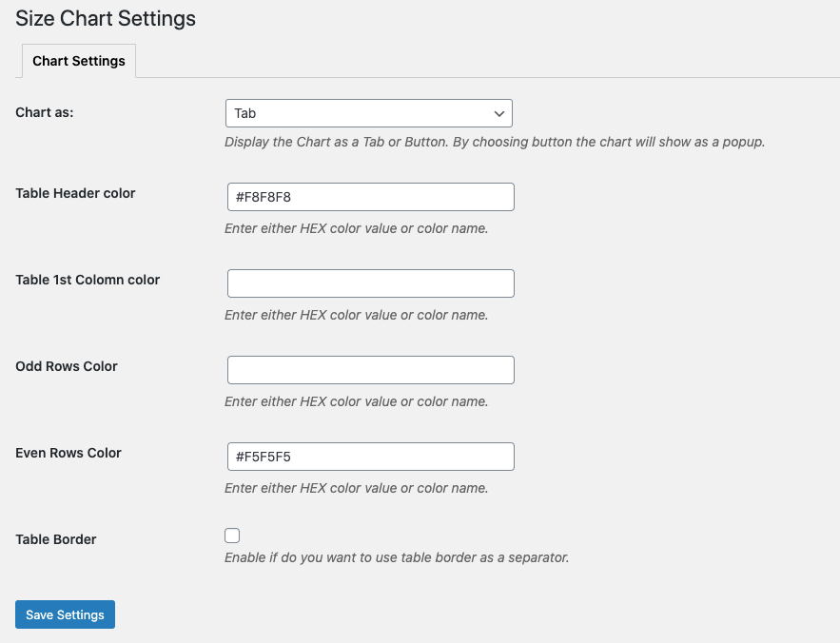The height and width of the screenshot is (643, 840).
Task: Click the "Table Border" label text
Action: point(56,539)
